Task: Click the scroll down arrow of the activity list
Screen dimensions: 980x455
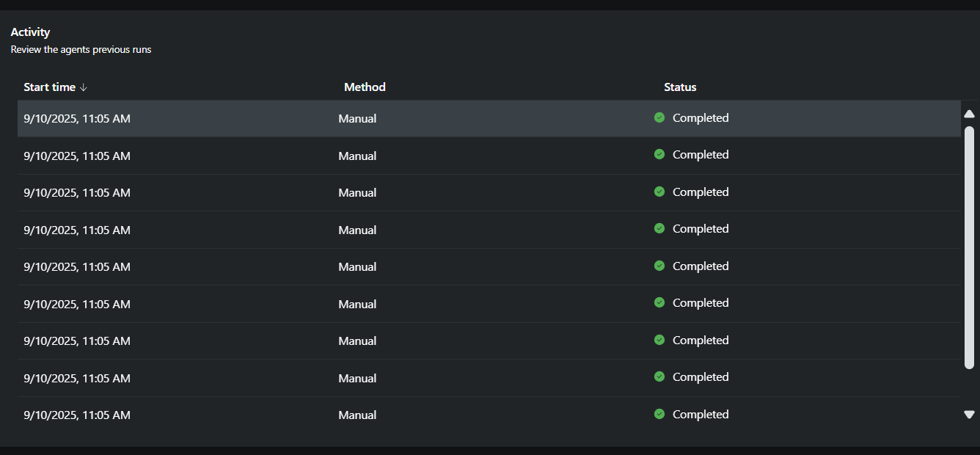Action: click(969, 415)
